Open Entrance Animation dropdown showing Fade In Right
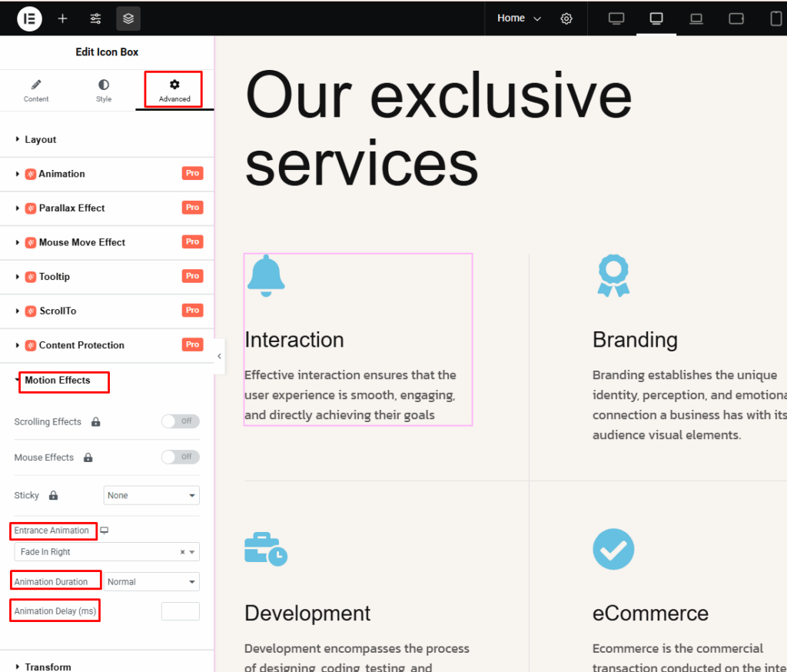This screenshot has height=672, width=787. 106,552
